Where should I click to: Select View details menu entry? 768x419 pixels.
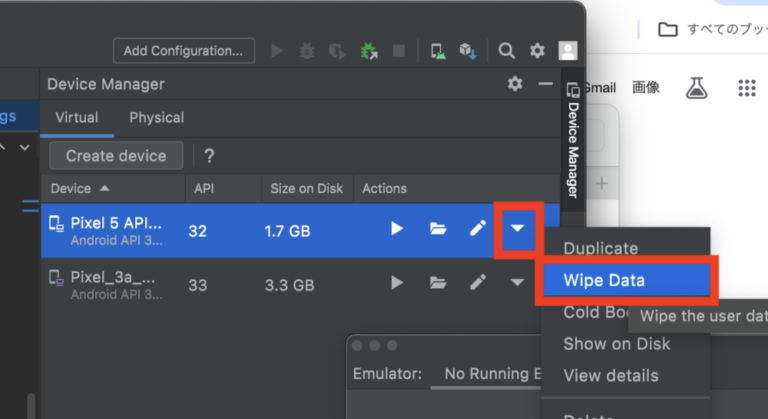(611, 376)
